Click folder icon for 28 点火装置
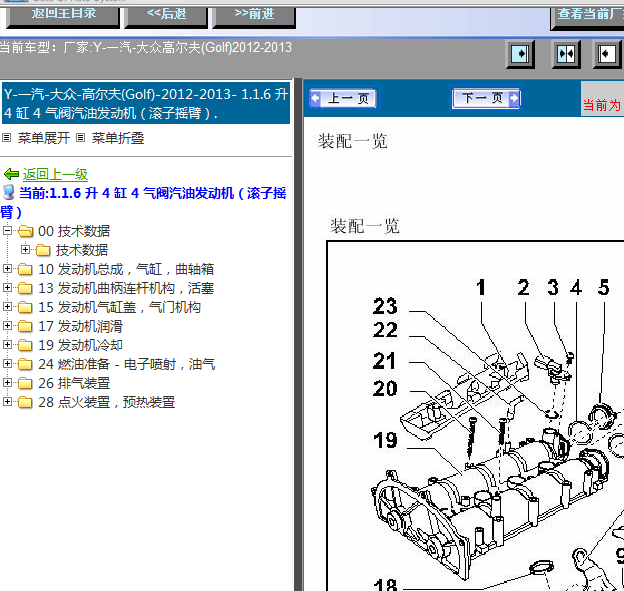The image size is (624, 591). click(25, 402)
